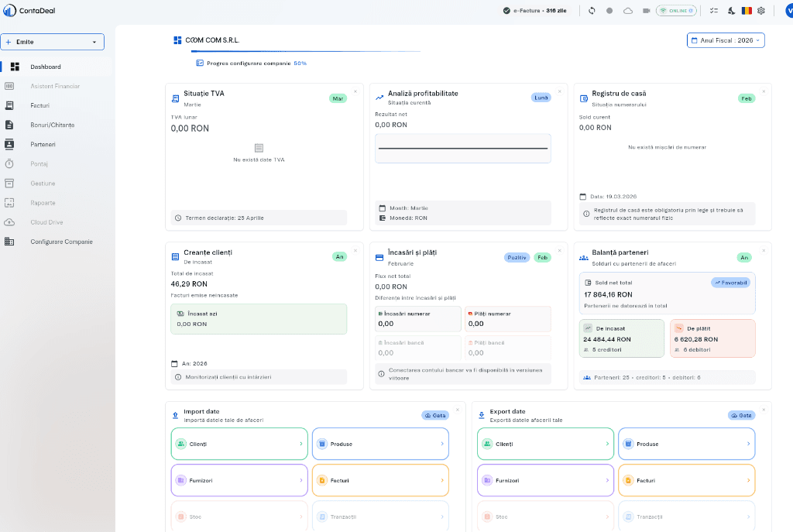Open the Emite dropdown
The height and width of the screenshot is (532, 793).
[x=53, y=42]
